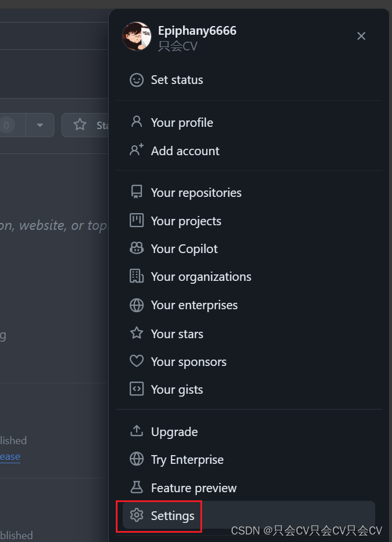Click the globe icon beside Your enterprises

(137, 305)
